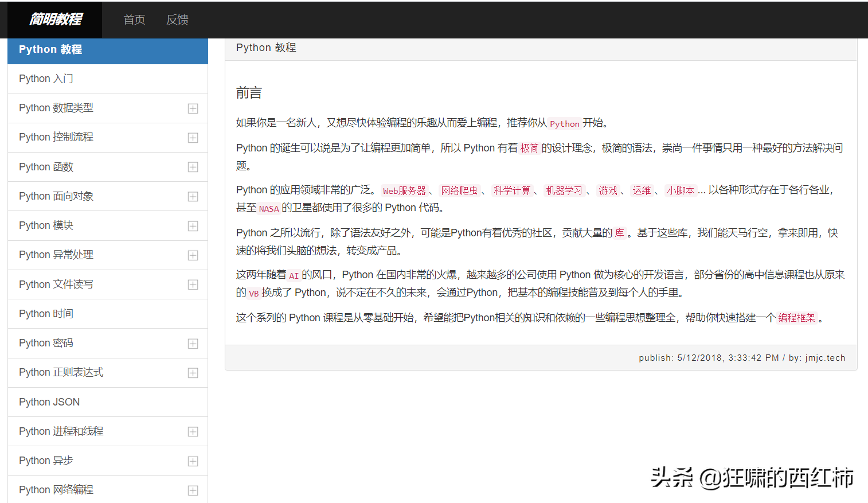Click the 简明教程 site logo
868x503 pixels.
click(56, 20)
